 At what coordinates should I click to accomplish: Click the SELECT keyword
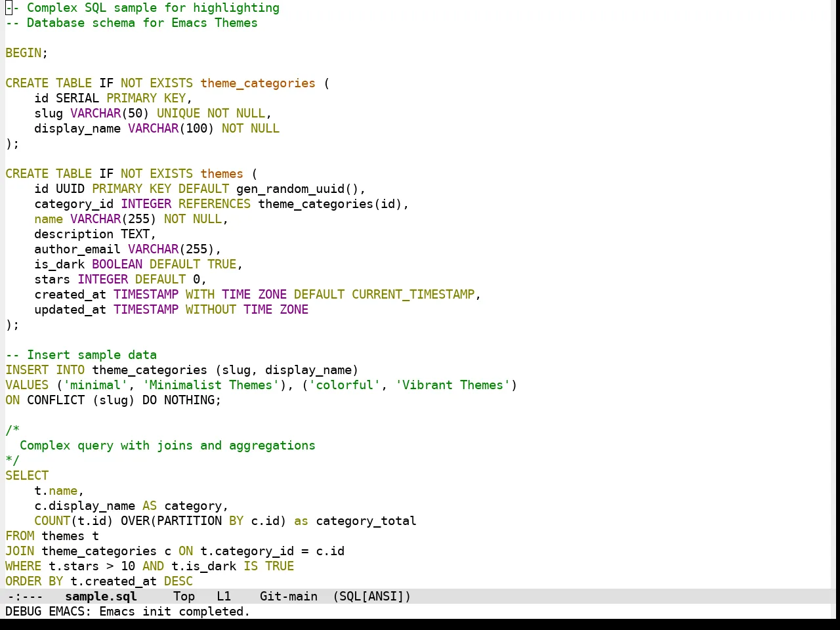[x=27, y=476]
